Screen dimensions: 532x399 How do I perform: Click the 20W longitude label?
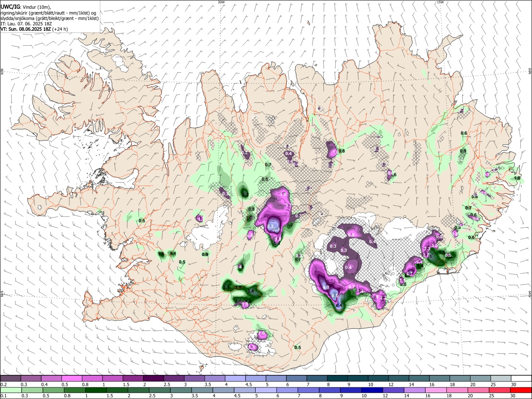(x=222, y=2)
